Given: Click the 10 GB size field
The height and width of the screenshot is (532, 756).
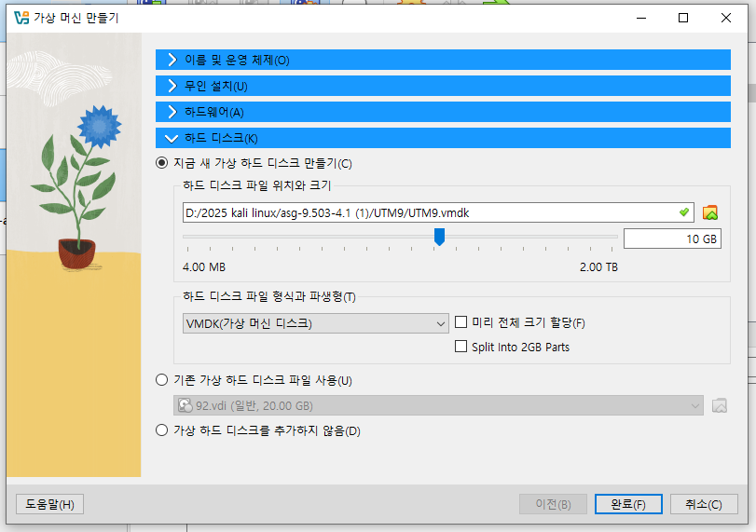Looking at the screenshot, I should pos(672,239).
